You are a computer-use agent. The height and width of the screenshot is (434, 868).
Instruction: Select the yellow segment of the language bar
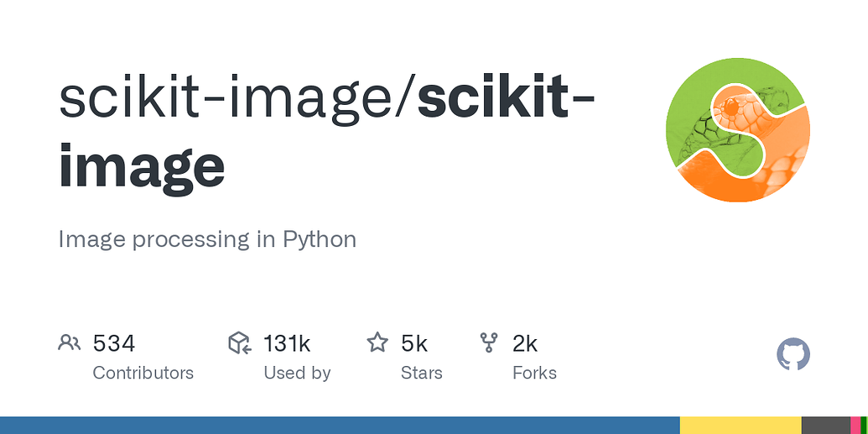[x=741, y=425]
